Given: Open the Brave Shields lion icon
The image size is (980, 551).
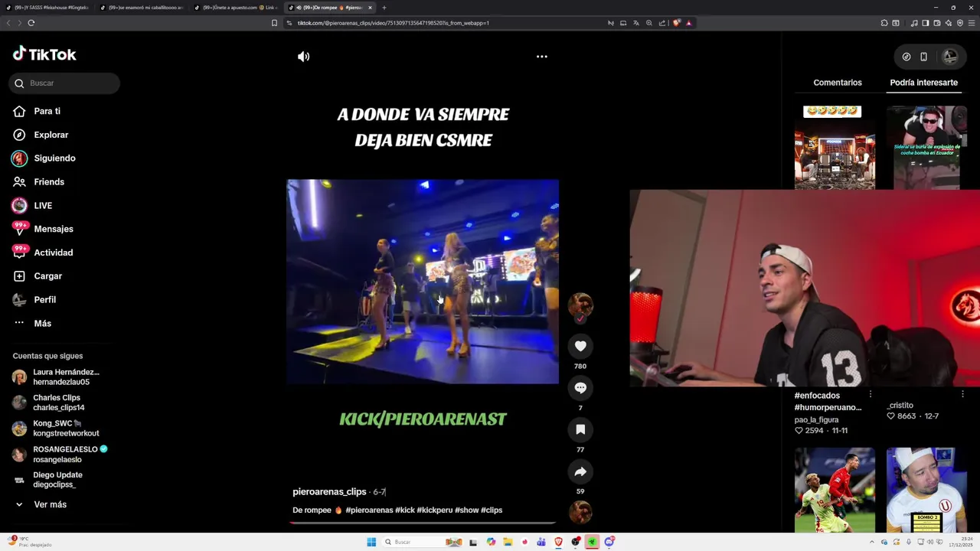Looking at the screenshot, I should click(x=676, y=23).
